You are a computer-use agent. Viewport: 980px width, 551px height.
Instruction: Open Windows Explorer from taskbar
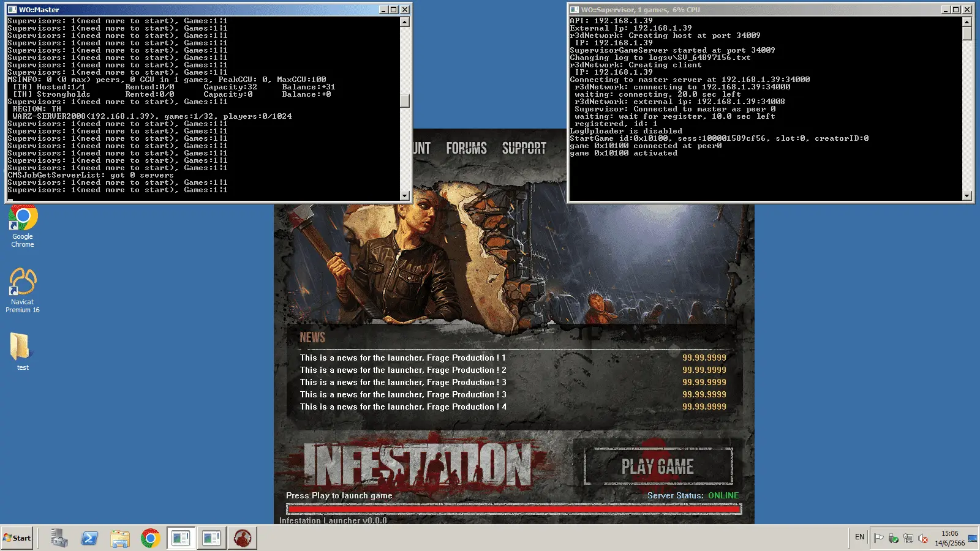pos(120,538)
